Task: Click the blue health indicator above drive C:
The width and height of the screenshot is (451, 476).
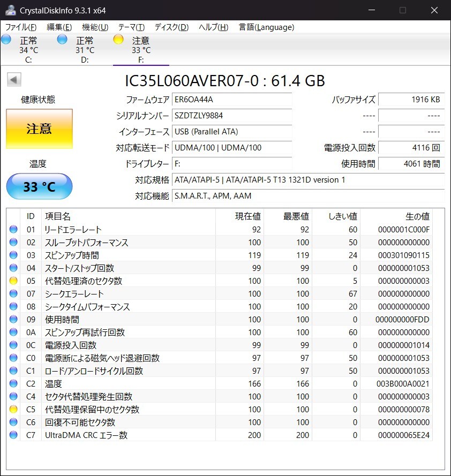Action: click(6, 39)
